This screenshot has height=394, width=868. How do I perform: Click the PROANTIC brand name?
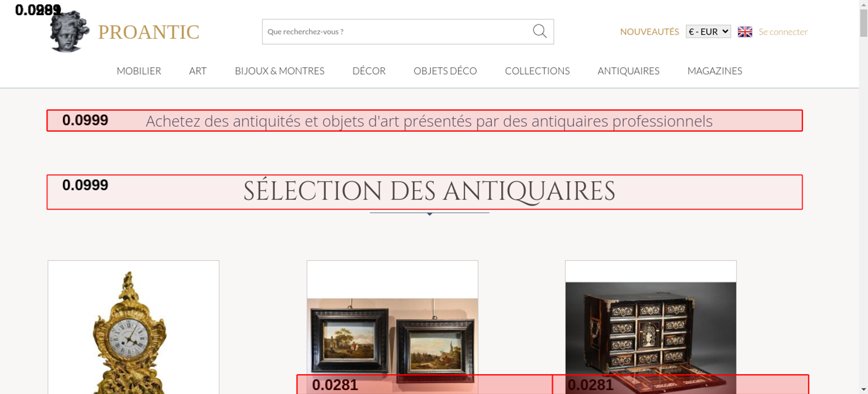148,32
